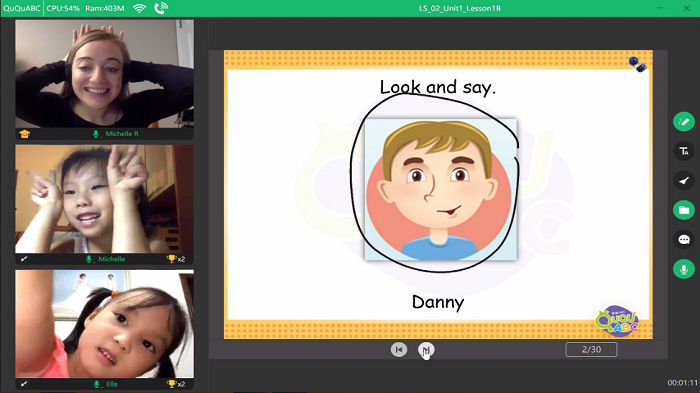Advance to next slide button
Viewport: 700px width, 393px height.
coord(426,349)
